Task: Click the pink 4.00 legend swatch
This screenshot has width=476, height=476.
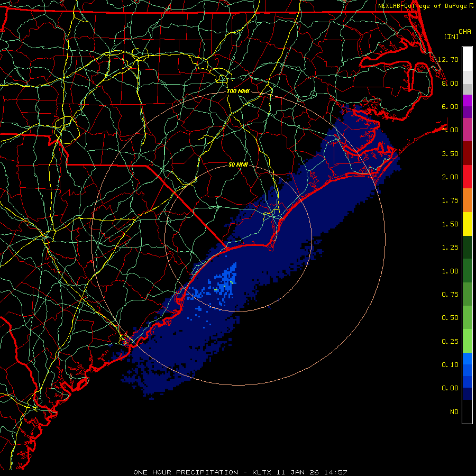Action: coord(467,130)
